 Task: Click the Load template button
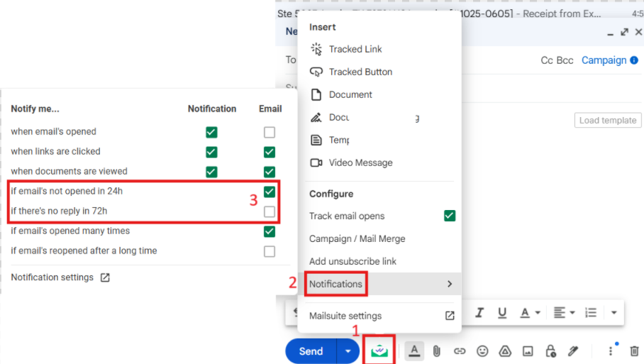coord(607,120)
